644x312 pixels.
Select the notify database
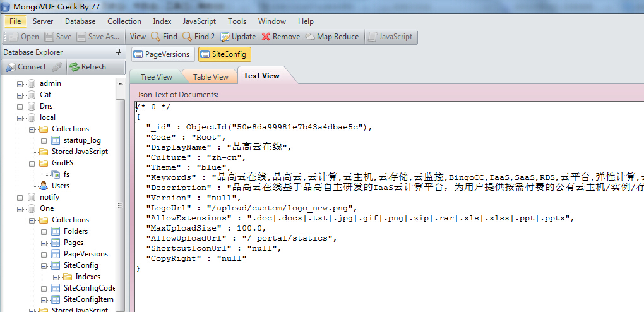pyautogui.click(x=49, y=197)
